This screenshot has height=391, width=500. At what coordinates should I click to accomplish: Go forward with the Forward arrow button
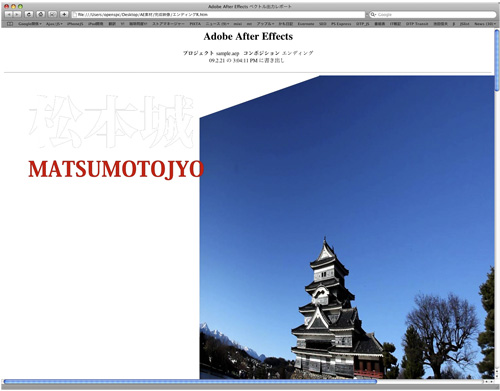click(x=17, y=14)
